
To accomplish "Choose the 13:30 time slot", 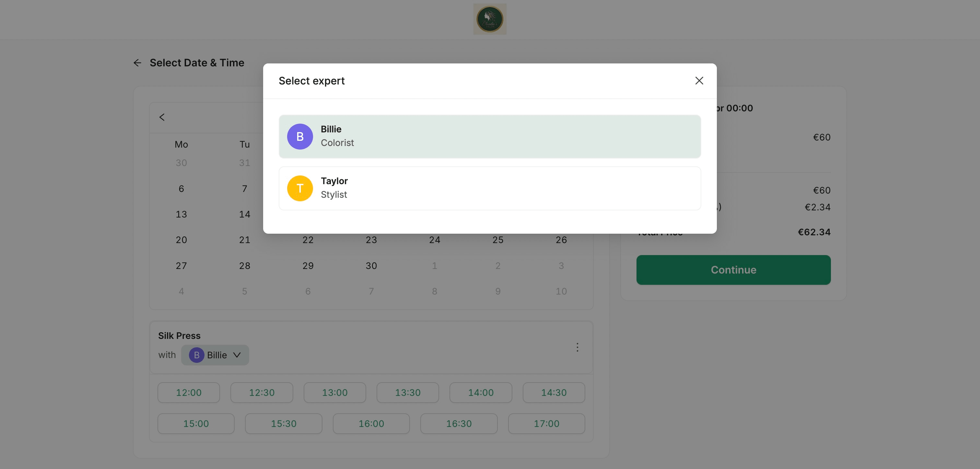I will (x=407, y=393).
